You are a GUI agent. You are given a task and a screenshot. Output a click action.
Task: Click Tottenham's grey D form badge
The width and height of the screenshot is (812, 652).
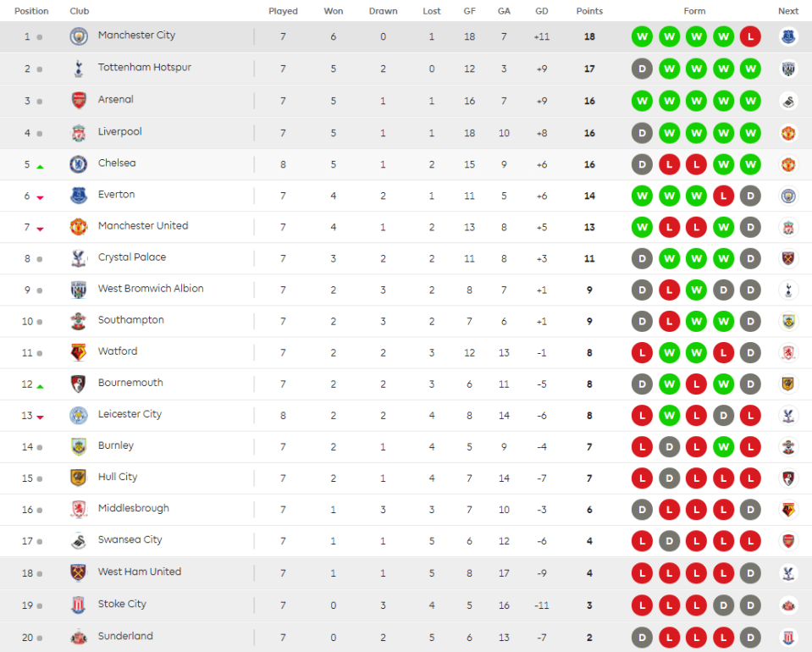click(642, 69)
